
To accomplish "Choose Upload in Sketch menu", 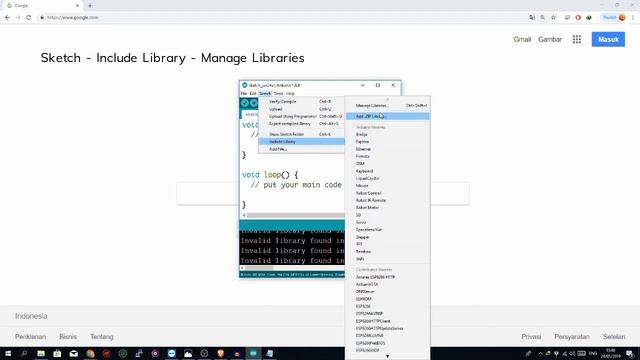I will point(302,109).
